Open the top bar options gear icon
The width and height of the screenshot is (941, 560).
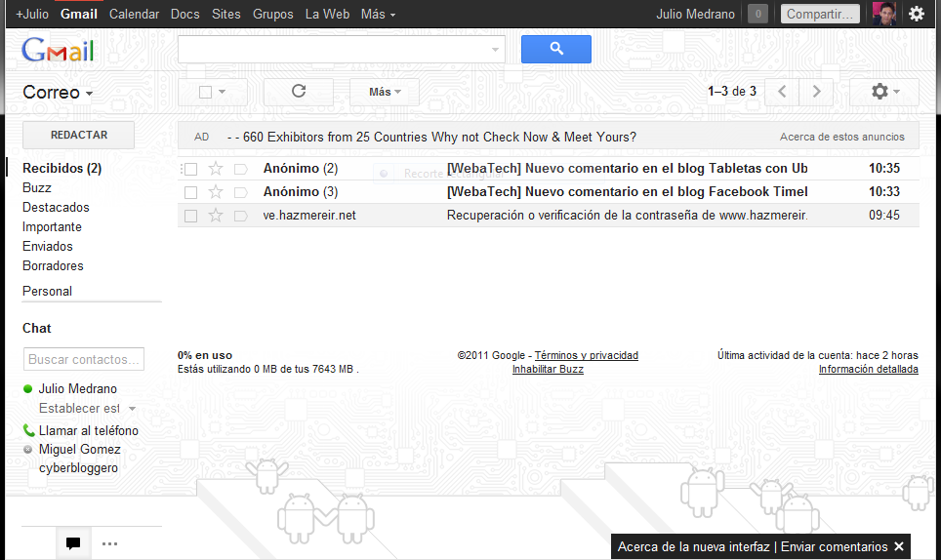917,14
